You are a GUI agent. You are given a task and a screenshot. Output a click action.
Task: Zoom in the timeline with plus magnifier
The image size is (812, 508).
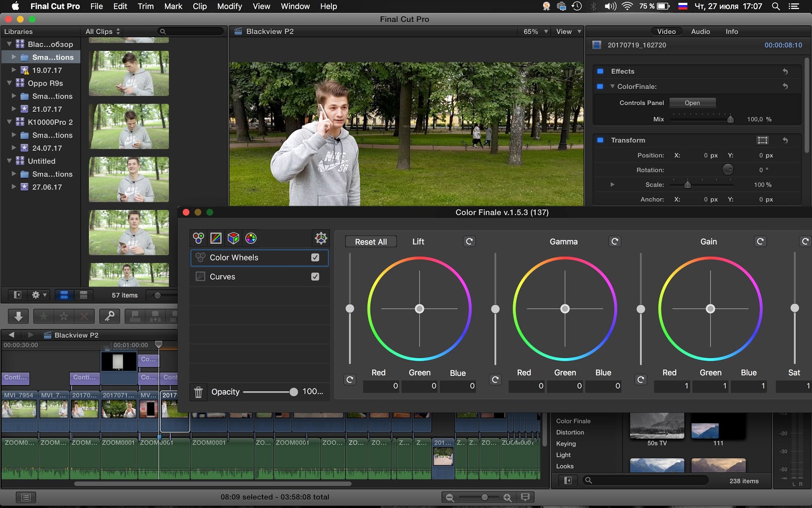[x=507, y=497]
